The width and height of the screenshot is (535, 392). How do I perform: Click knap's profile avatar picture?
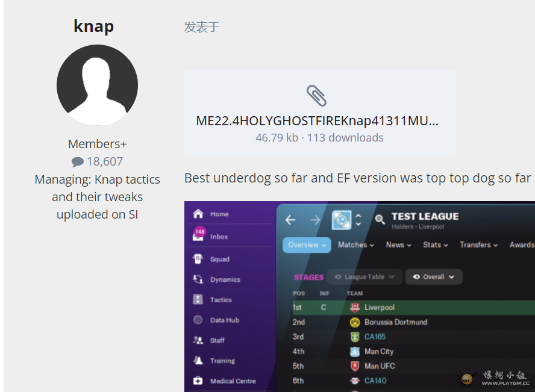click(x=97, y=85)
